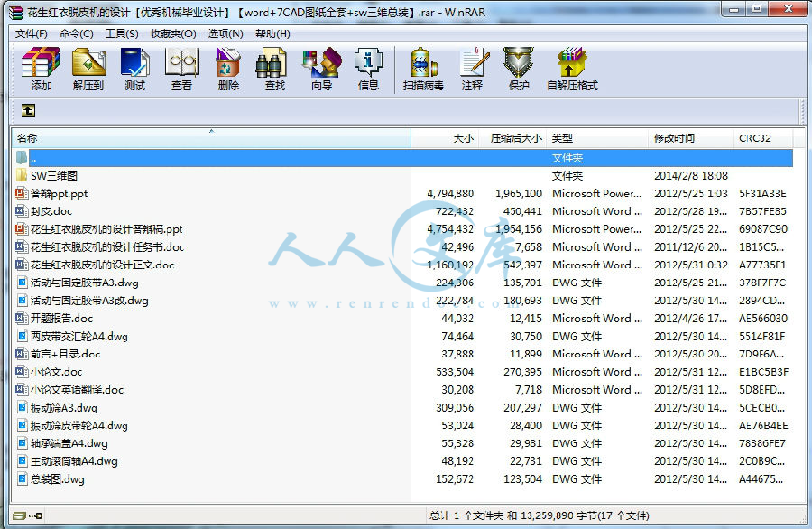
Task: Click the empty address path bar
Action: tap(419, 110)
